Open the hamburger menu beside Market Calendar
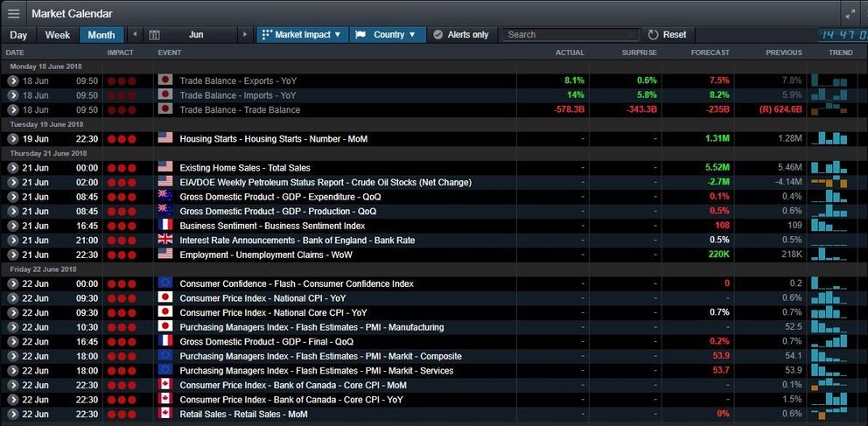 click(x=14, y=14)
